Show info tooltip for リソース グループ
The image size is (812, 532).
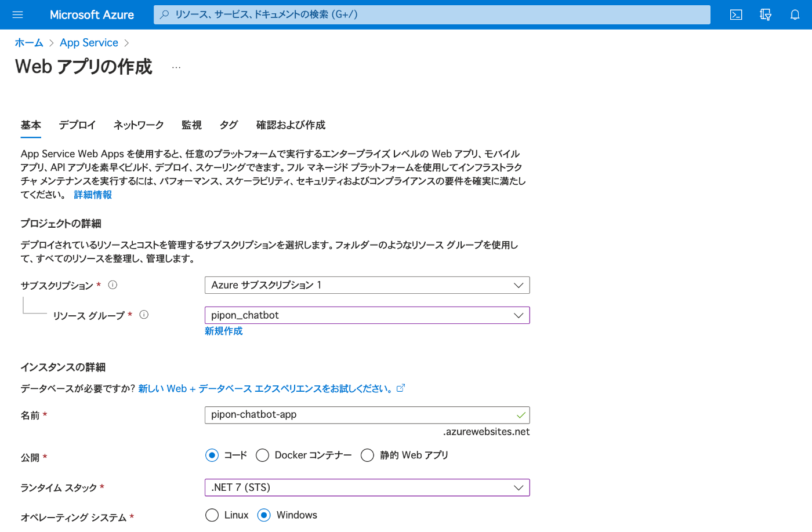coord(144,315)
